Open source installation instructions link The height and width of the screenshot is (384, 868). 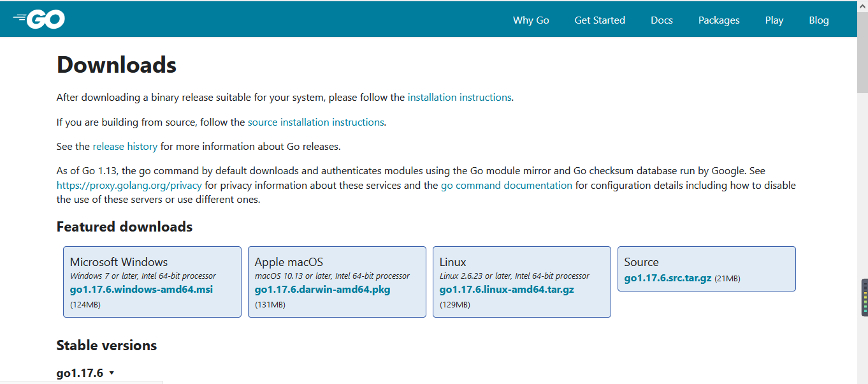(316, 122)
